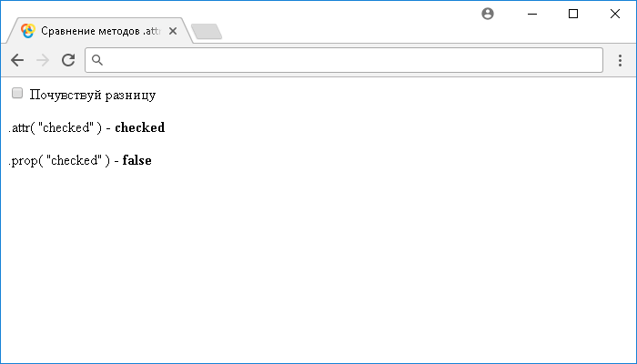Maximize the browser window
Image resolution: width=637 pixels, height=364 pixels.
click(x=573, y=14)
